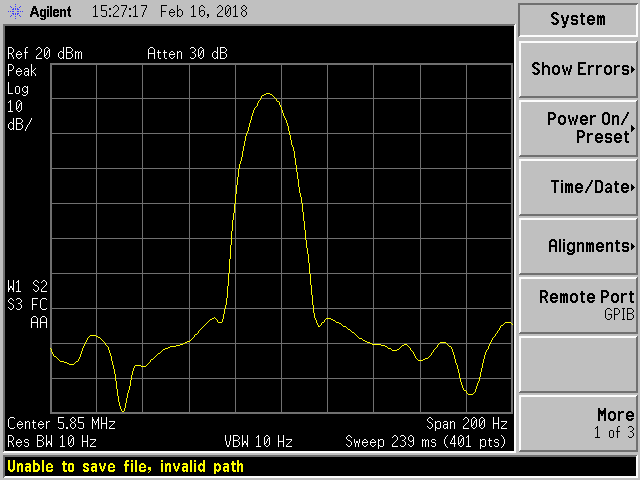Screen dimensions: 640x480
Task: Open the Time/Date settings softkey
Action: click(577, 187)
